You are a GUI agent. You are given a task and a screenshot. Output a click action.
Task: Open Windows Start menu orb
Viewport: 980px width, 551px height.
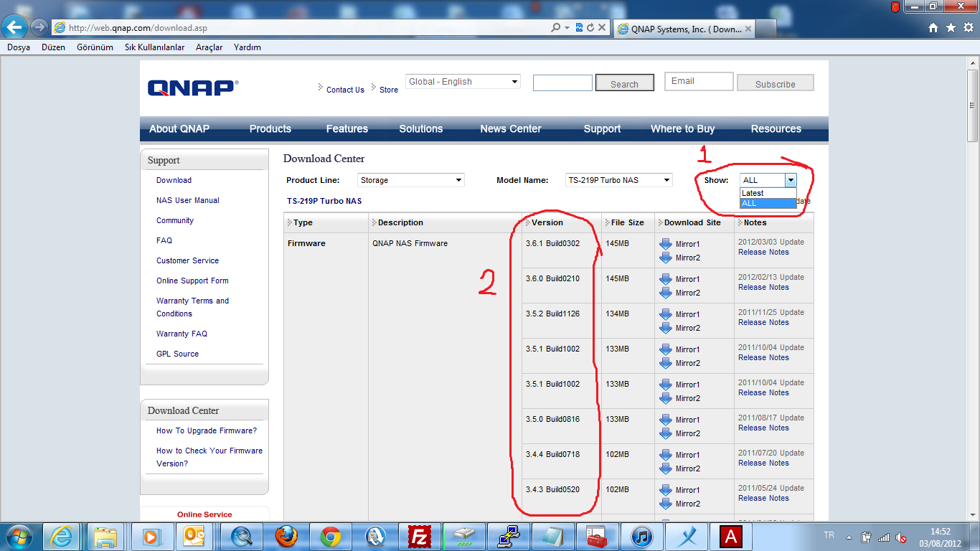(x=18, y=536)
